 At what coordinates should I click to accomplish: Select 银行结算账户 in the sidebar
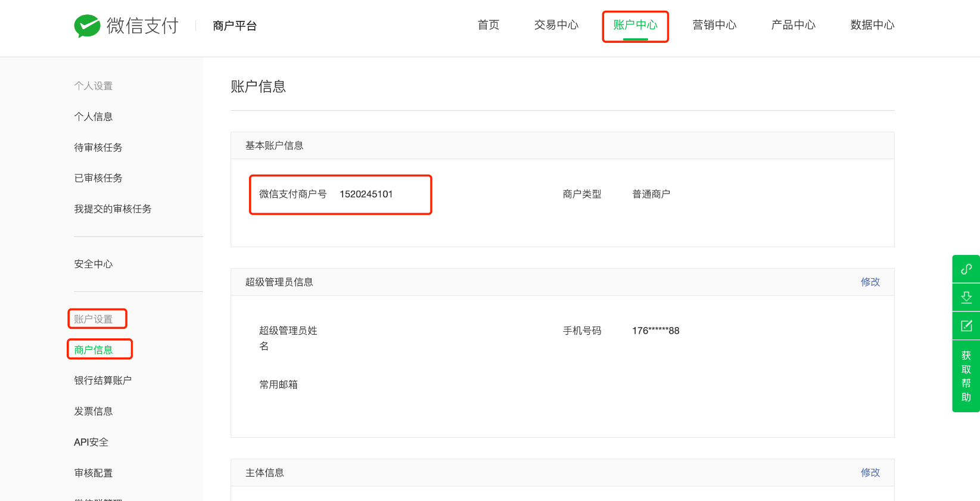(103, 381)
